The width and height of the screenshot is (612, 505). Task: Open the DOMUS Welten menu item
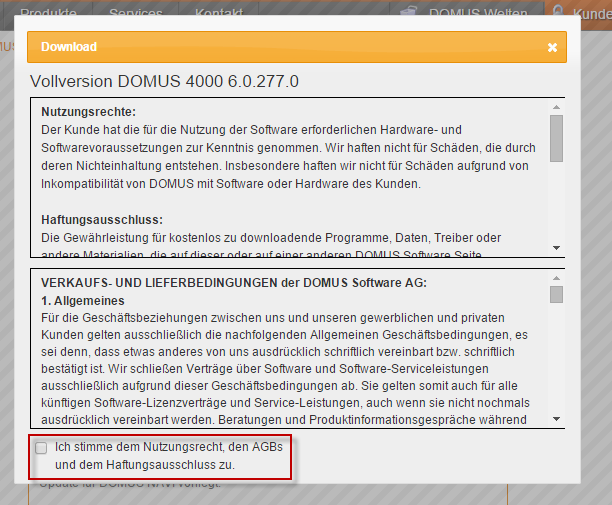tap(478, 14)
